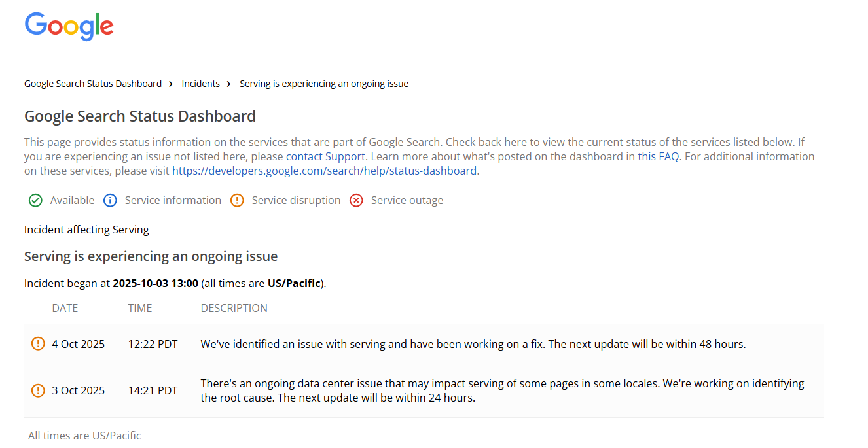Visit the developers.google.com status-dashboard help link
The height and width of the screenshot is (448, 868).
(324, 171)
